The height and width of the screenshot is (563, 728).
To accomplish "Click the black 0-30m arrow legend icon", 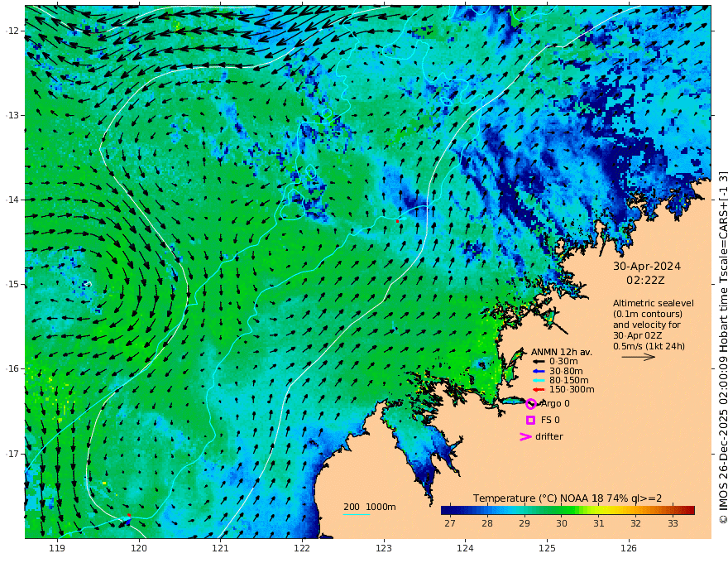I will pyautogui.click(x=538, y=362).
